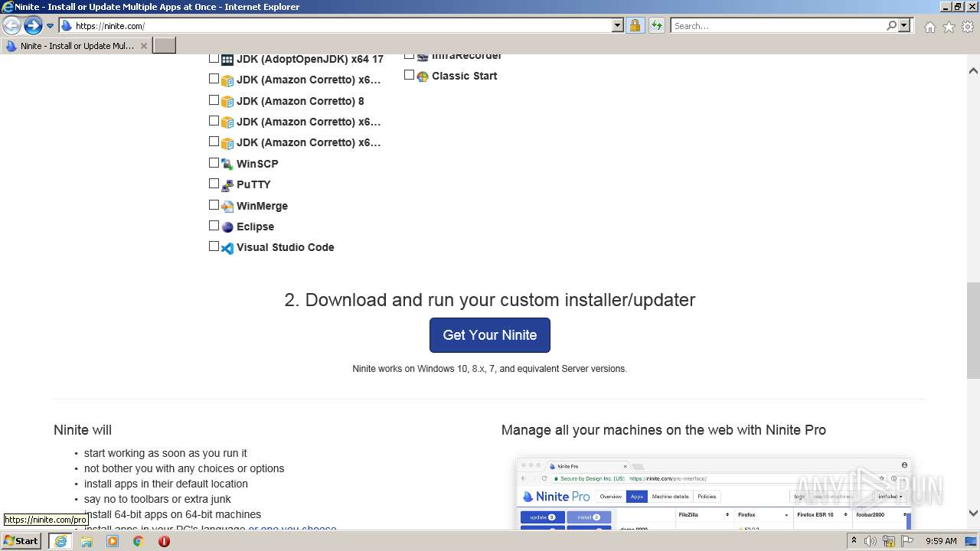The image size is (980, 551).
Task: Click the volume speaker tray icon
Action: (871, 541)
